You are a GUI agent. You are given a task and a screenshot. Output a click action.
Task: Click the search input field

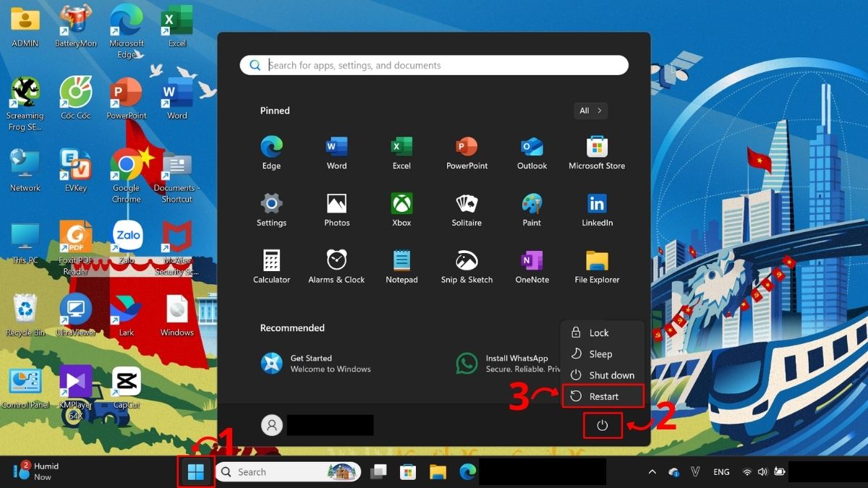pos(434,65)
